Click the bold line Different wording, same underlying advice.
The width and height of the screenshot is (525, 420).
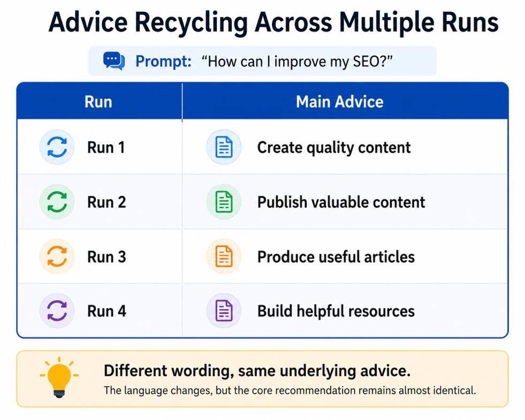(257, 370)
